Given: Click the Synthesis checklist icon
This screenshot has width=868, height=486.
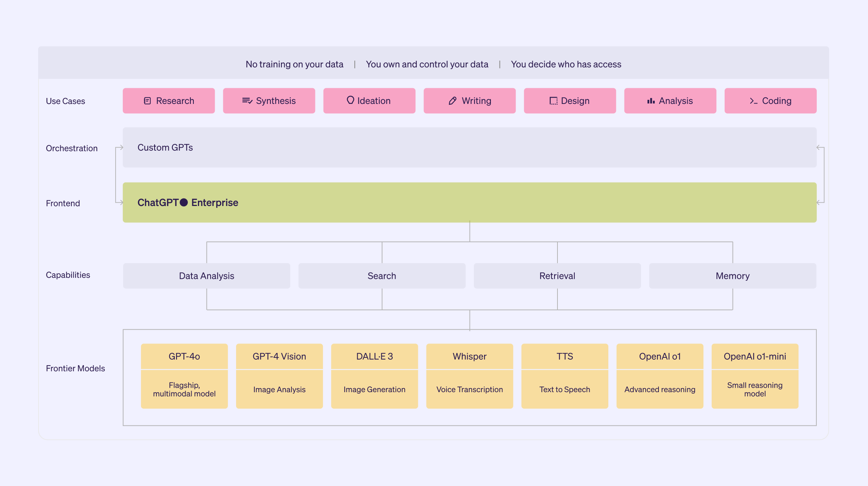Looking at the screenshot, I should coord(247,101).
